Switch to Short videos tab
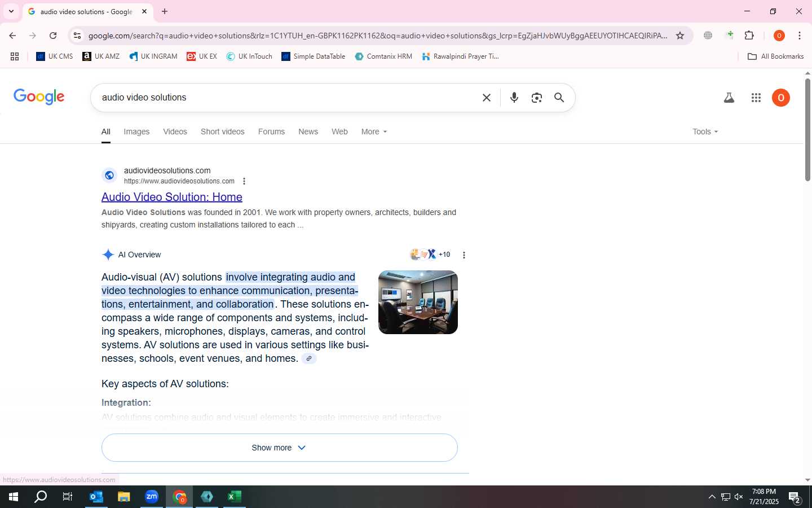 [x=223, y=132]
